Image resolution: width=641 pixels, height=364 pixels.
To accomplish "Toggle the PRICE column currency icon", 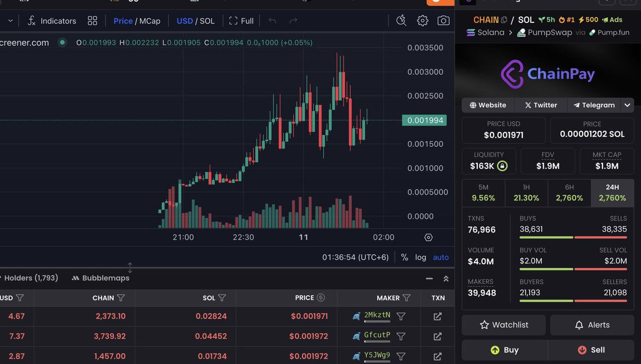I will coord(320,298).
